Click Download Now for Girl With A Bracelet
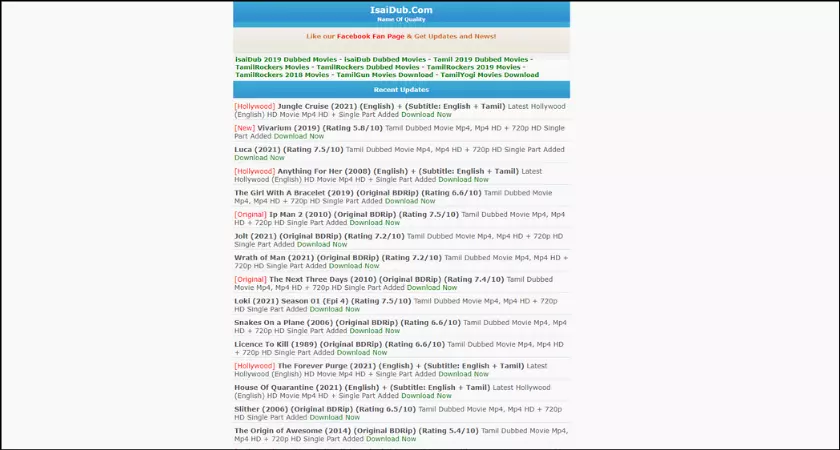The height and width of the screenshot is (450, 840). tap(410, 201)
